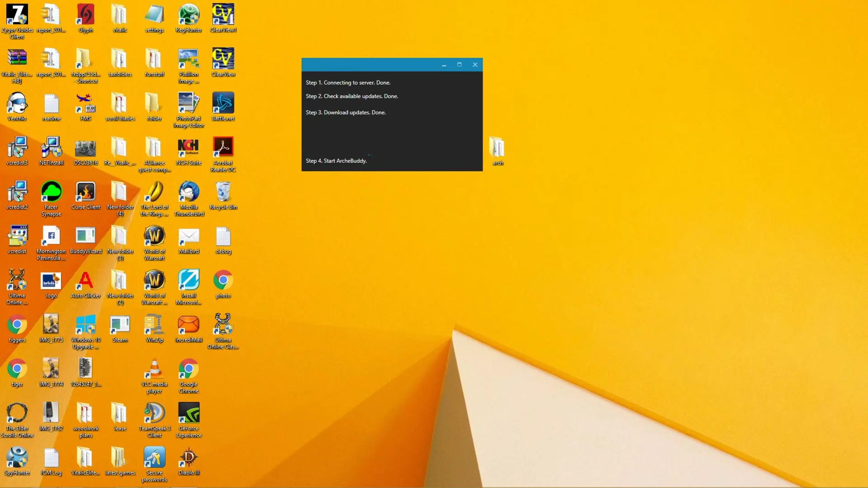The height and width of the screenshot is (488, 868).
Task: Click 'Step 1. Connecting to server. Done.' text
Action: click(x=348, y=83)
